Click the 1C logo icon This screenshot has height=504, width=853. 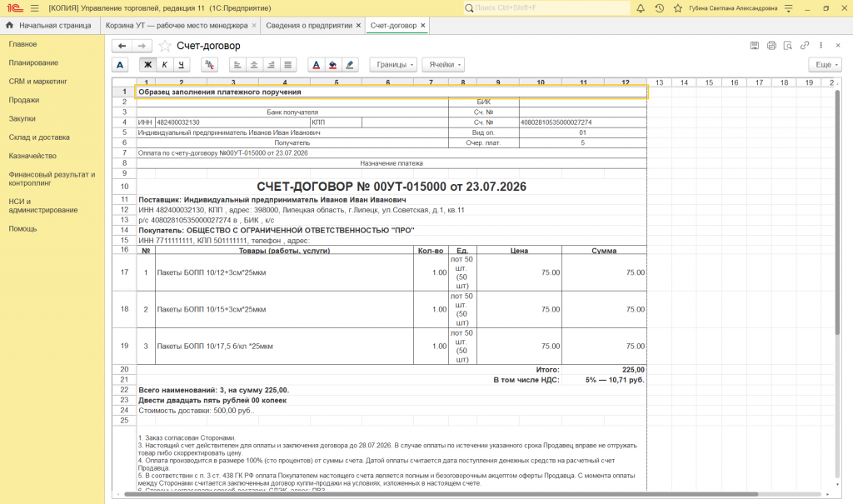[15, 8]
